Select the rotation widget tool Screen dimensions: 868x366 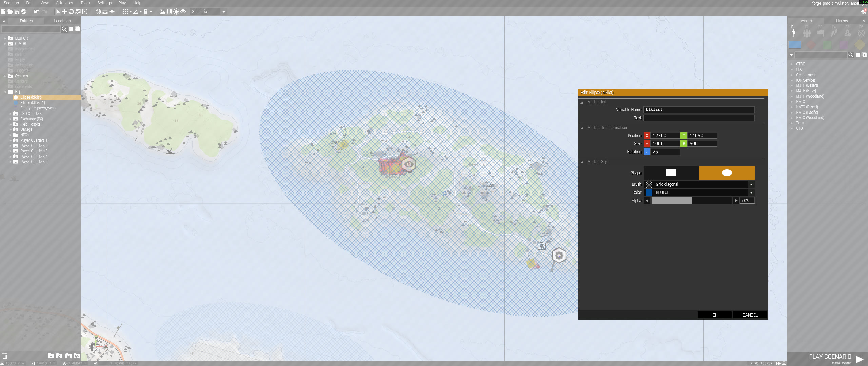pyautogui.click(x=71, y=12)
